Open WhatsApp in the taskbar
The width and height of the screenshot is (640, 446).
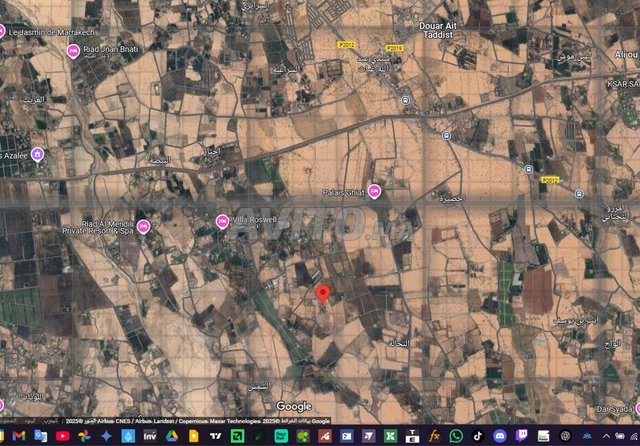pos(456,436)
